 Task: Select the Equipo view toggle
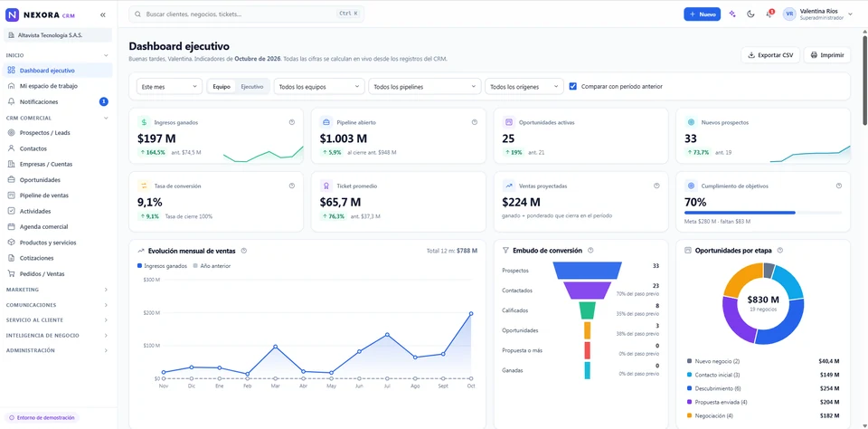(x=222, y=87)
